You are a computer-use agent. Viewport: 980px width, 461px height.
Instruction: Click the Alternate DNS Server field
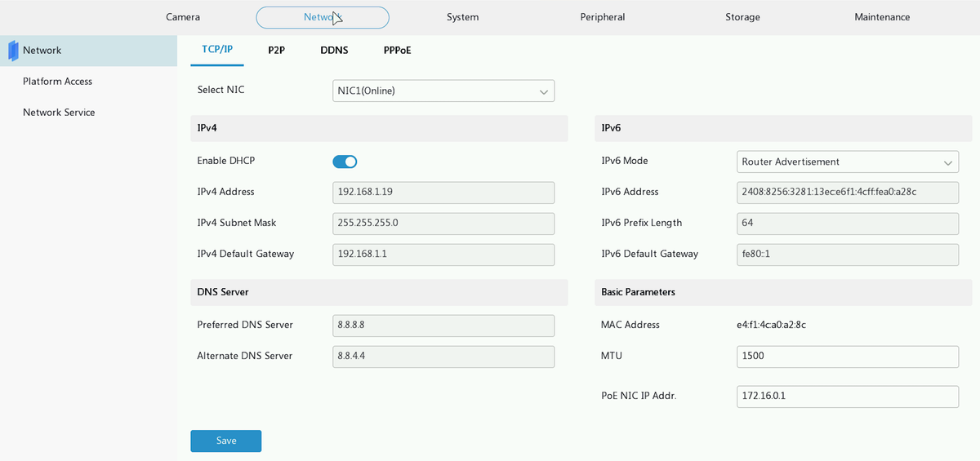tap(443, 357)
